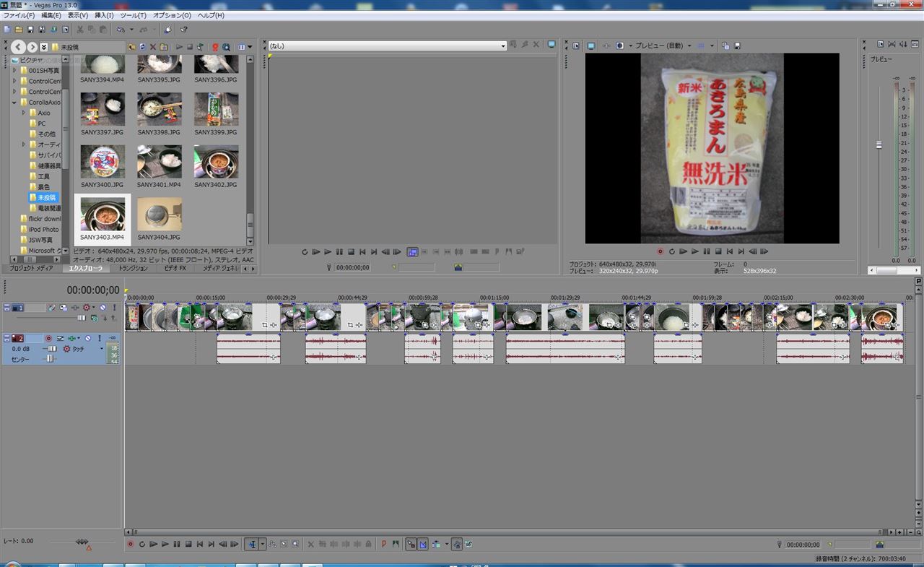Click the track motion icon on video track 1

(x=64, y=308)
